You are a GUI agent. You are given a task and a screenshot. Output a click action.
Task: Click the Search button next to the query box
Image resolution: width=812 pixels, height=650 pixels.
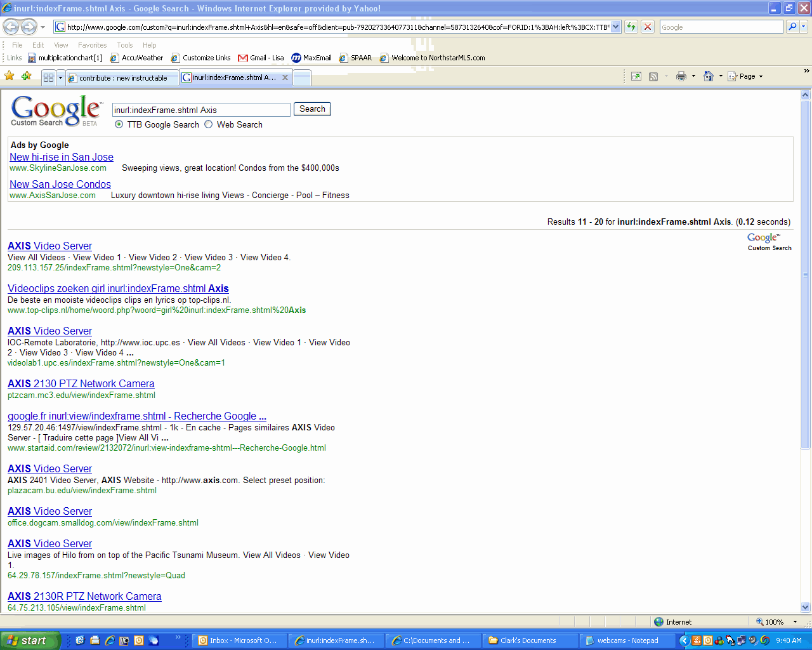[312, 109]
